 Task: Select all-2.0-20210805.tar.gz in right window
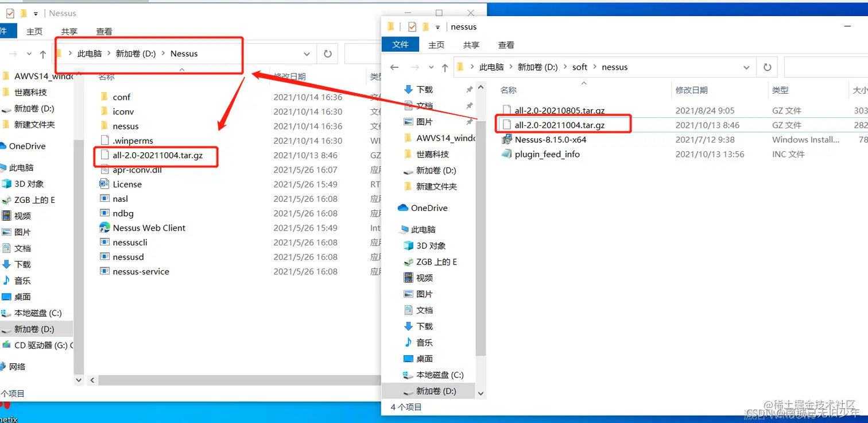pos(559,110)
